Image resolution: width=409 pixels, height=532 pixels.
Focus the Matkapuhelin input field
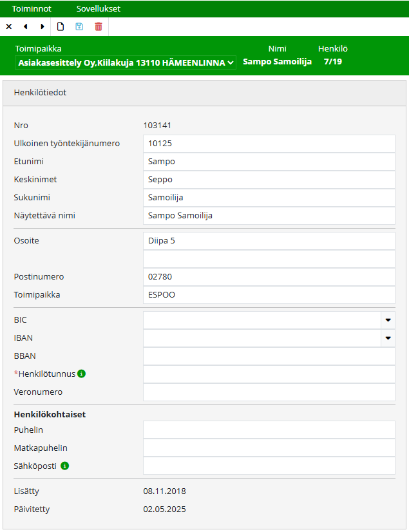click(x=269, y=448)
